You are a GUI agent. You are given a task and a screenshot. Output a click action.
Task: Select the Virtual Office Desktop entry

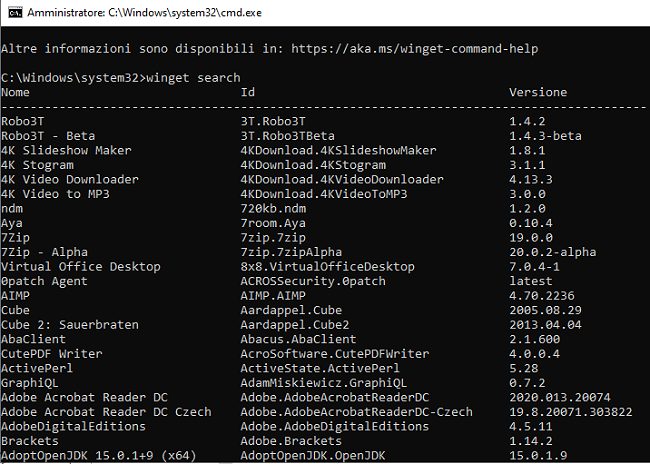tap(81, 267)
